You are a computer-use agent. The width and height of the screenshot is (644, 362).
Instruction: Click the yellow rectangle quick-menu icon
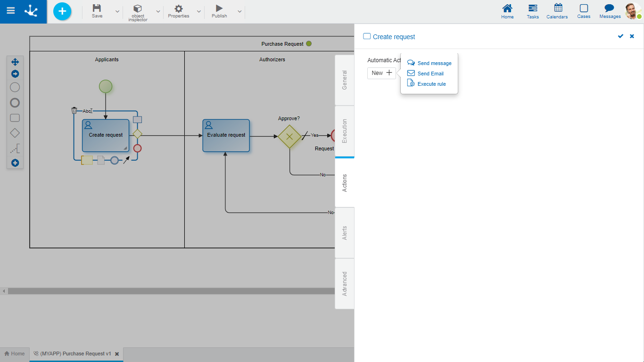point(87,160)
